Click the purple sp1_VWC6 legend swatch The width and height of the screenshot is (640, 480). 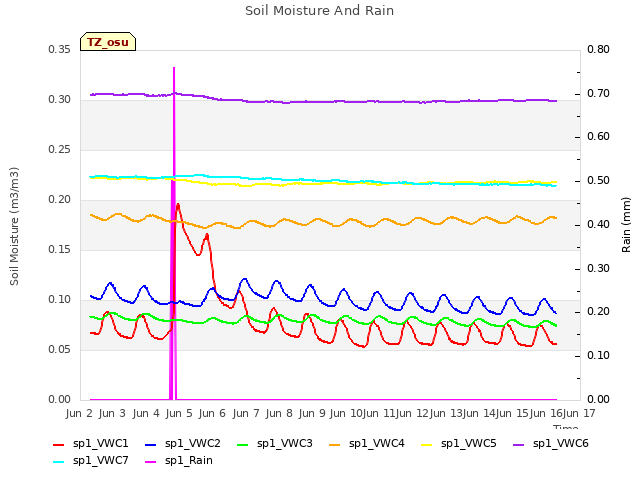[x=519, y=444]
